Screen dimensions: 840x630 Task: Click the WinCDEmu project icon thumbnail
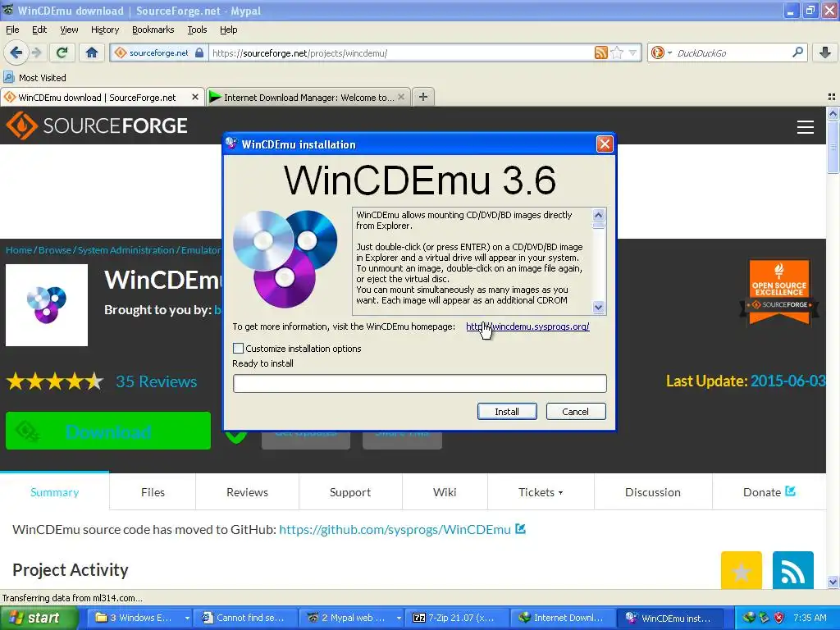pyautogui.click(x=47, y=305)
